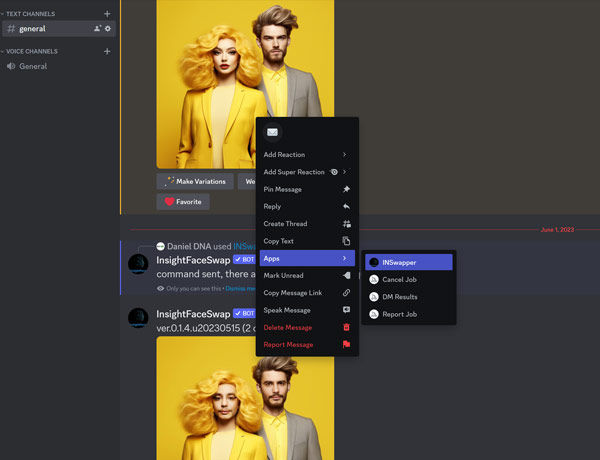The image size is (600, 460).
Task: Open top yellow-hair couple image
Action: [x=245, y=84]
